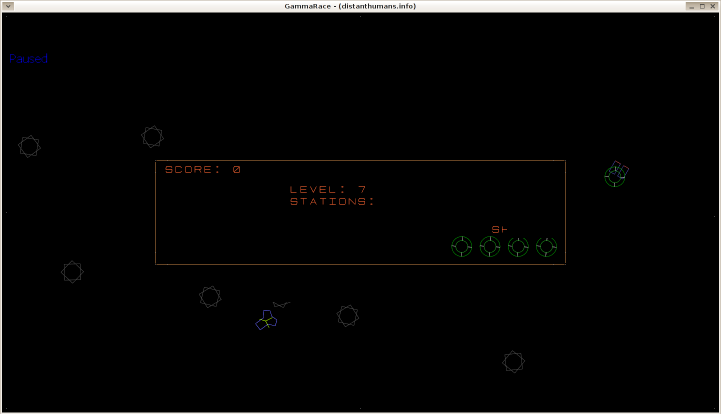Click the asteroid right of blue-yellow ship

click(347, 316)
